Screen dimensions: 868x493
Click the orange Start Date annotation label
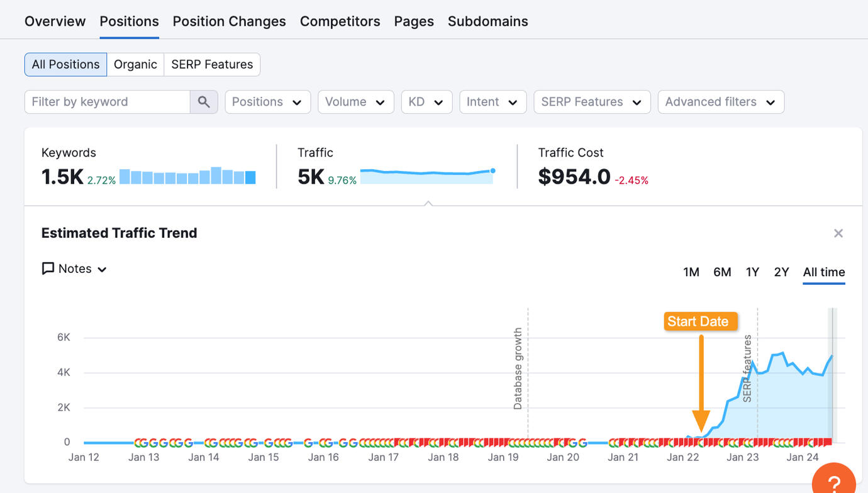point(698,321)
